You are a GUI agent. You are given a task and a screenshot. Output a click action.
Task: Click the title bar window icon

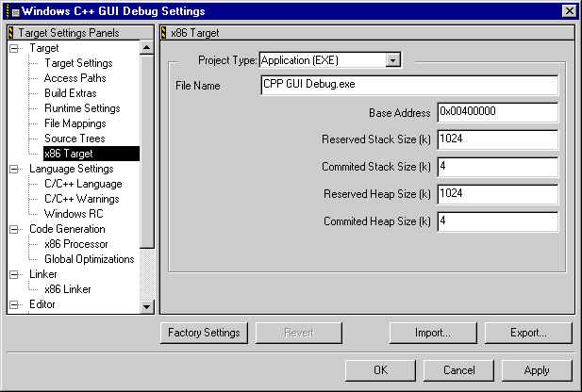pyautogui.click(x=15, y=12)
